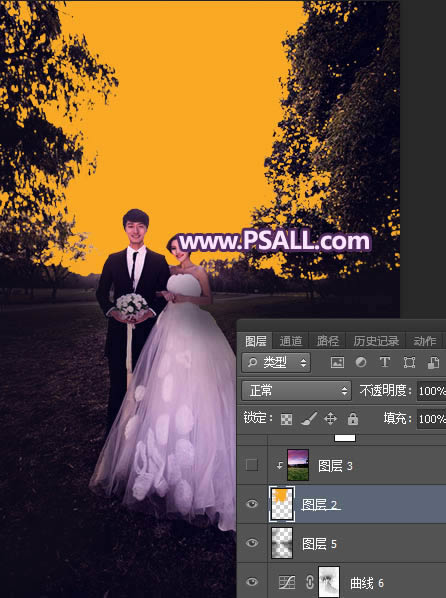
Task: Open the 类型 layer filter dropdown
Action: click(276, 362)
